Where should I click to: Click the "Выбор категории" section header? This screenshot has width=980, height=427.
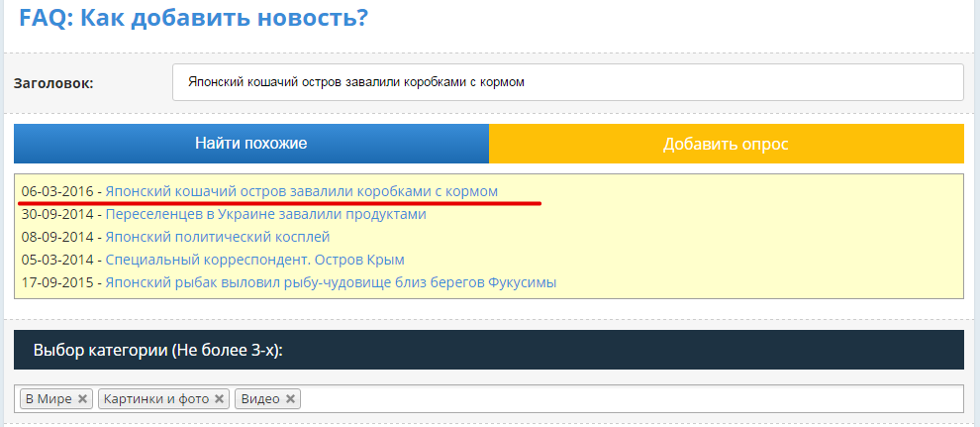coord(158,351)
